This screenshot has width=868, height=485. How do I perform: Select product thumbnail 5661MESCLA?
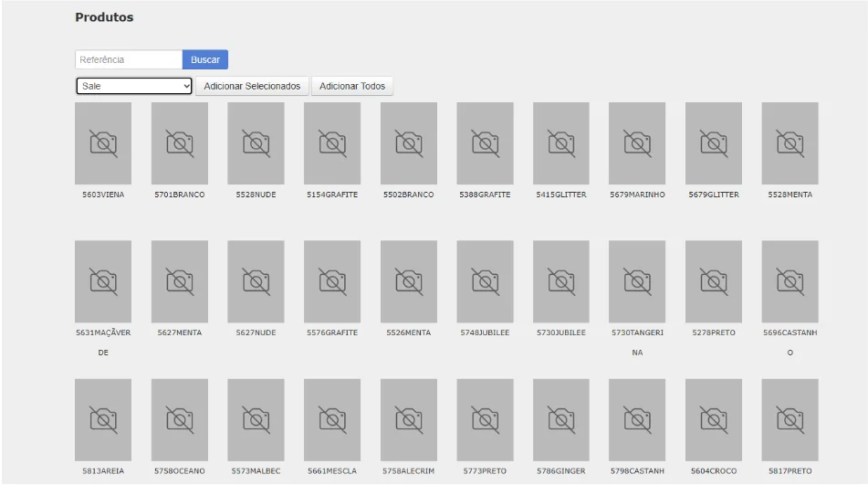click(332, 419)
